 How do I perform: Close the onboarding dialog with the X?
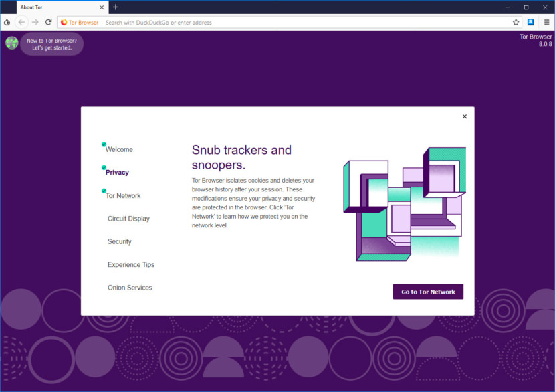point(464,116)
